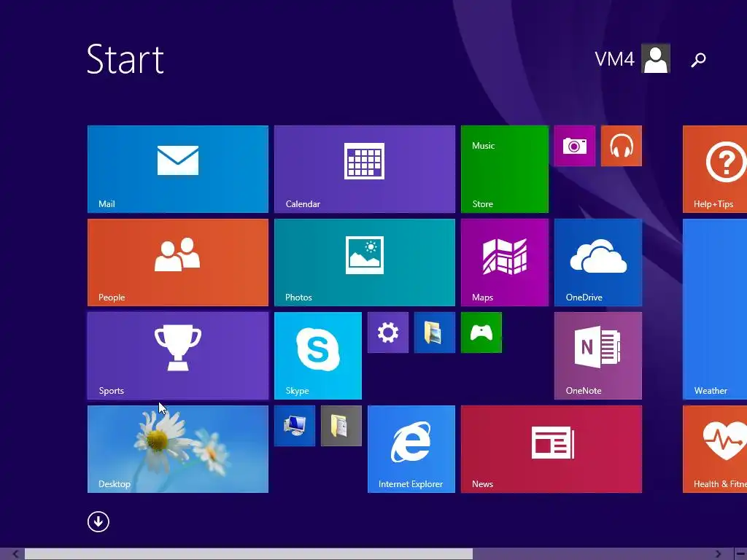The height and width of the screenshot is (560, 747).
Task: Open the Camera small tile
Action: (x=575, y=146)
